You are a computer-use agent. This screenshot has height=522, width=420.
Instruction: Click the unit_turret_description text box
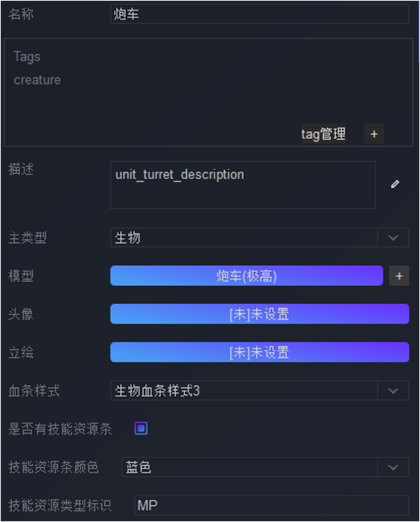pos(243,185)
